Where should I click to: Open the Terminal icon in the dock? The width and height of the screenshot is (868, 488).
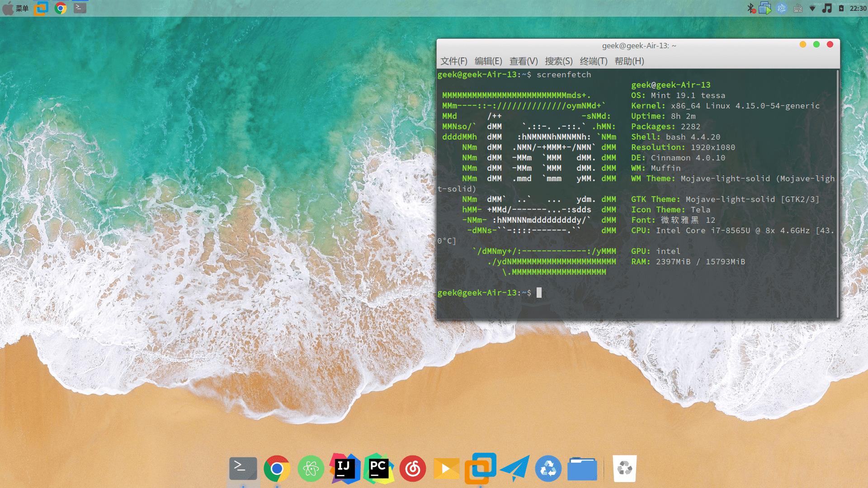point(243,469)
